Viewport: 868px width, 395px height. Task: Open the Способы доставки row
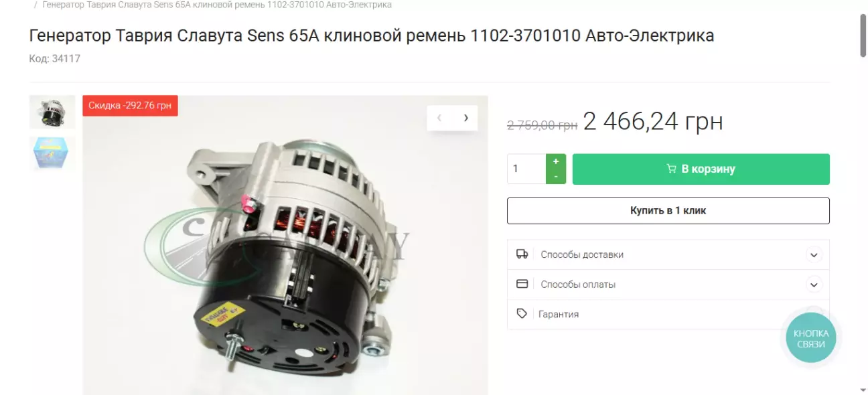668,254
